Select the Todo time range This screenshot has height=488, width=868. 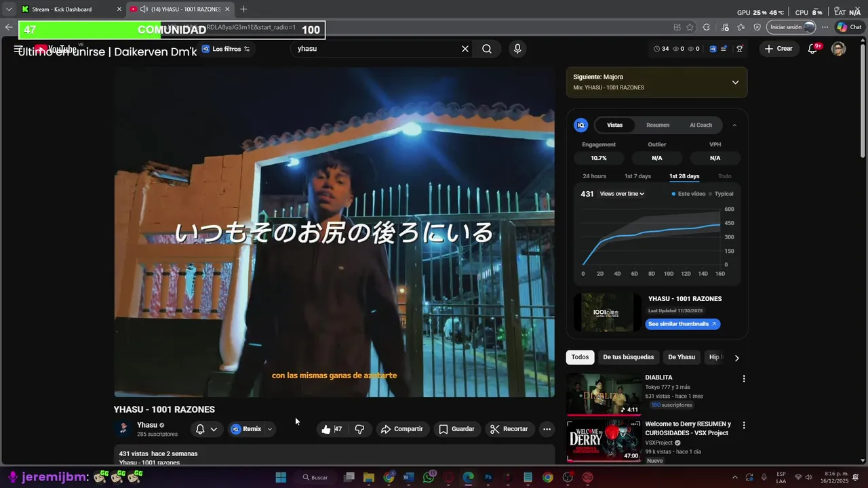(724, 176)
